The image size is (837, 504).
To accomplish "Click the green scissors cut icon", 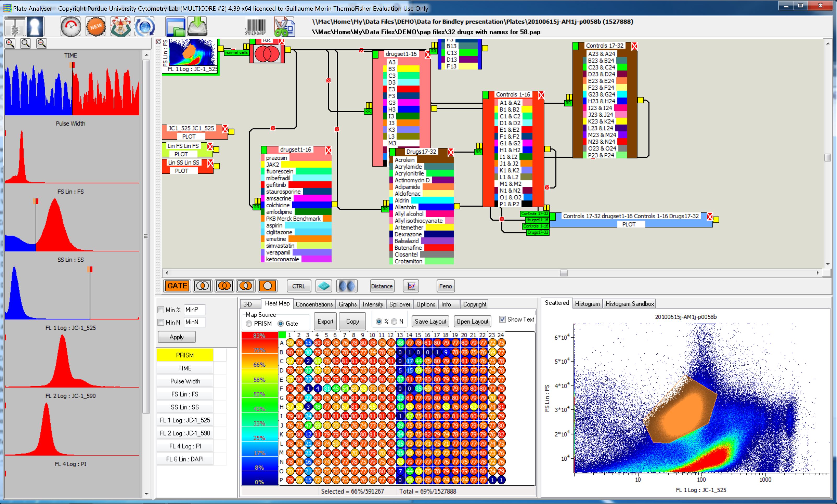I will [x=284, y=27].
